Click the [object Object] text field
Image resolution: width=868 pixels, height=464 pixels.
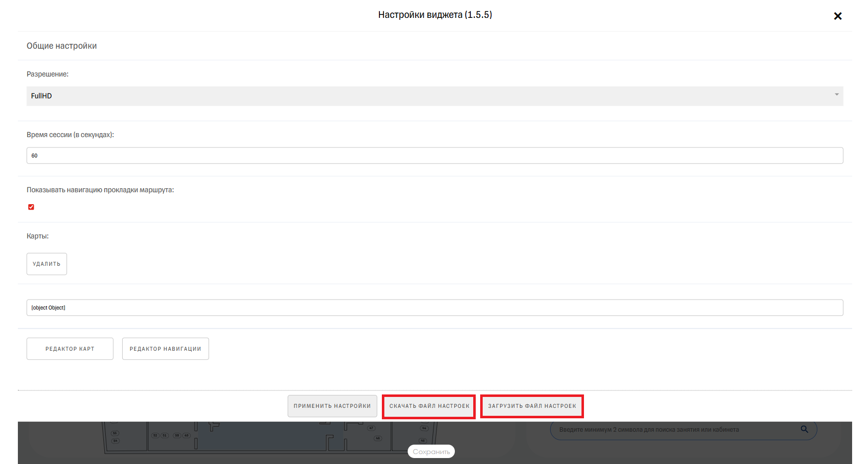[434, 308]
